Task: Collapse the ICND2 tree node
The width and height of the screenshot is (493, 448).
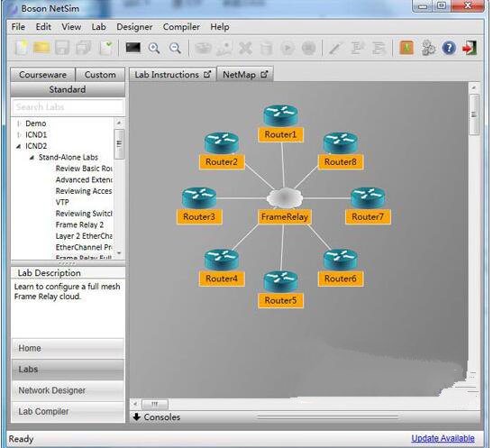Action: (x=19, y=146)
